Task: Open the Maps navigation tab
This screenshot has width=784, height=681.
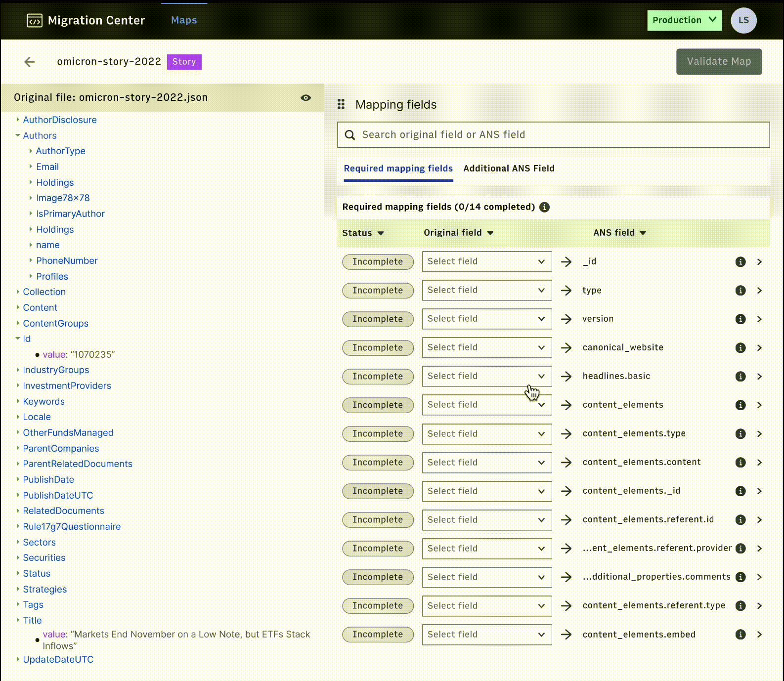Action: click(184, 20)
